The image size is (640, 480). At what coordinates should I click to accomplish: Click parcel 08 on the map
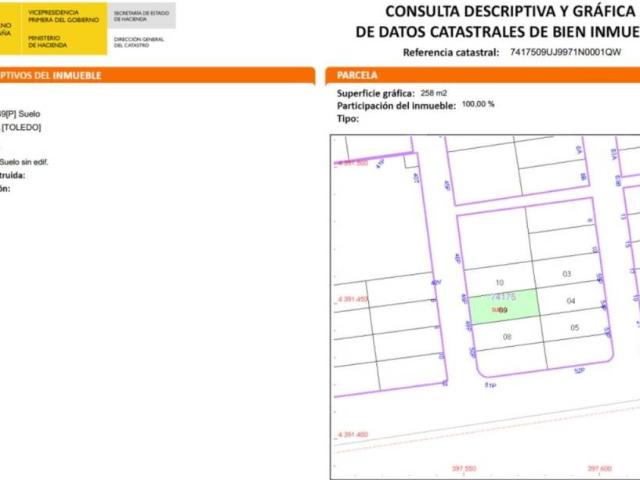point(507,337)
